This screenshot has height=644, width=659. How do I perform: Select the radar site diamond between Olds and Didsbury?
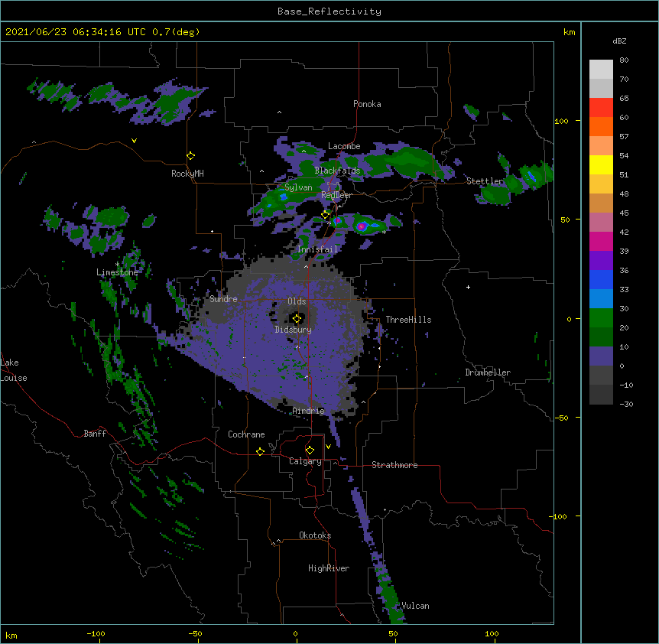pos(297,319)
